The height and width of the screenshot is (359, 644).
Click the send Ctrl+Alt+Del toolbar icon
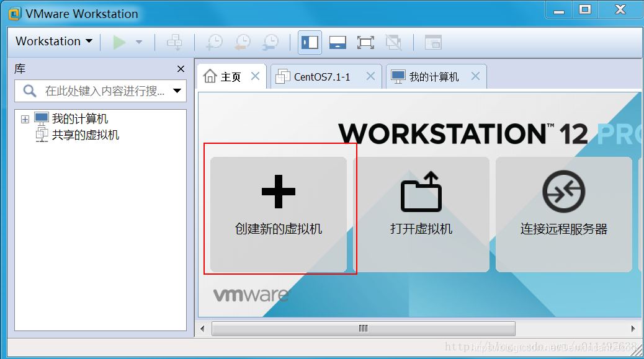click(x=174, y=42)
